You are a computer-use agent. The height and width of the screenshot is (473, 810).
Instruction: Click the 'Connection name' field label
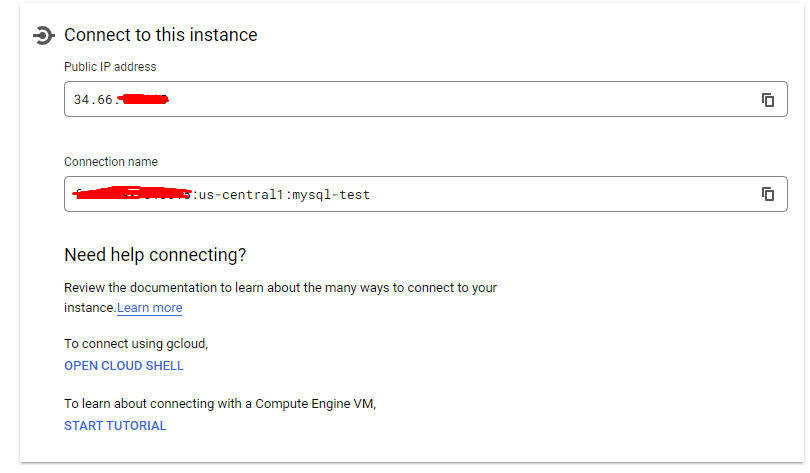[x=111, y=162]
